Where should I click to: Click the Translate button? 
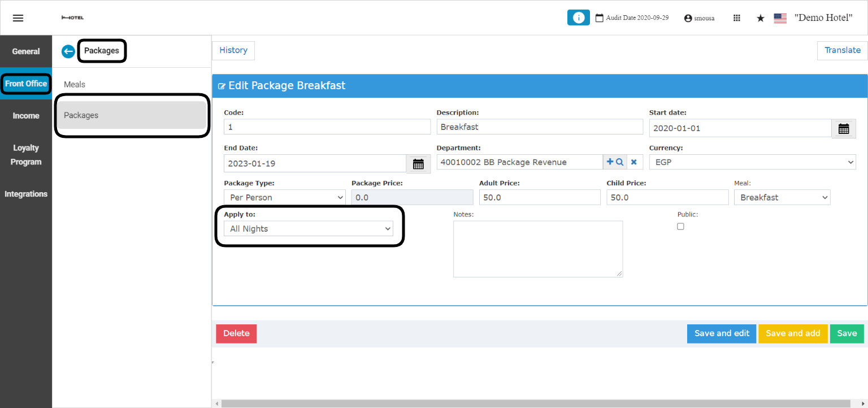pyautogui.click(x=842, y=50)
